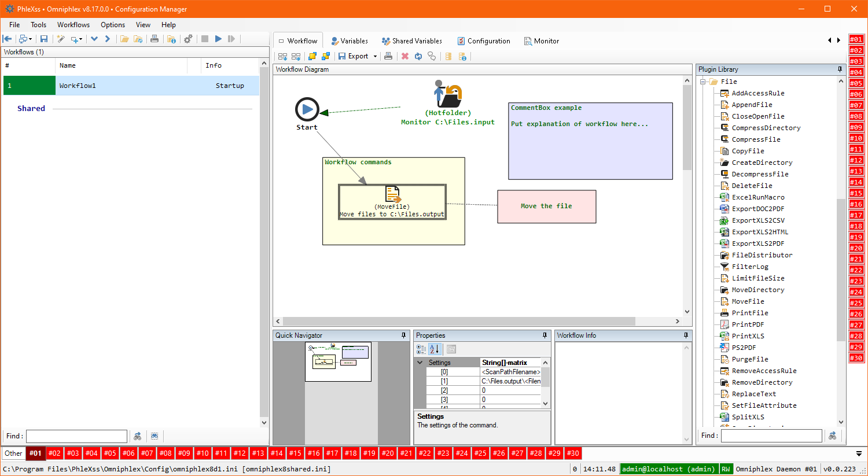Click the stop (square) button in left toolbar
The image size is (868, 476).
pos(204,39)
